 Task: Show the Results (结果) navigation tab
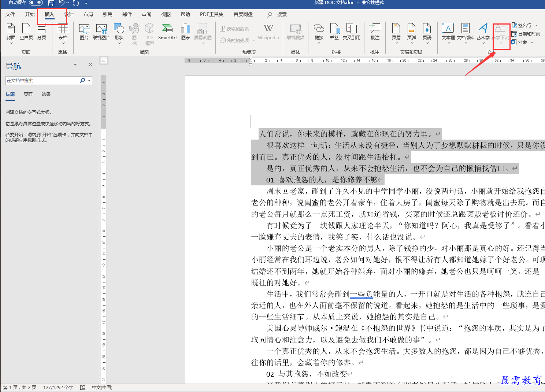point(46,95)
